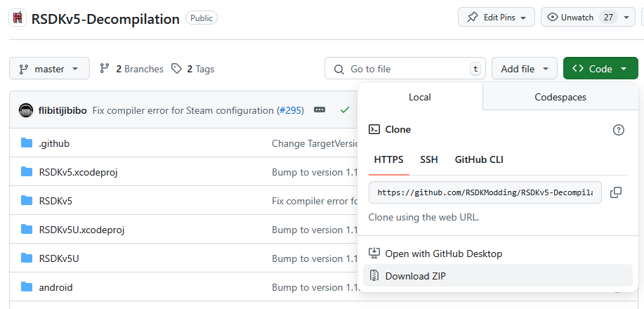This screenshot has width=644, height=309.
Task: Click the GitHub Desktop download icon
Action: click(x=374, y=253)
